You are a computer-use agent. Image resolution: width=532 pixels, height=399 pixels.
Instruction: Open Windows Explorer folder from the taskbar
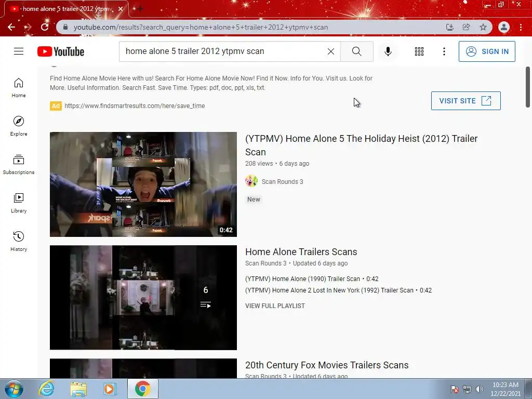(78, 389)
